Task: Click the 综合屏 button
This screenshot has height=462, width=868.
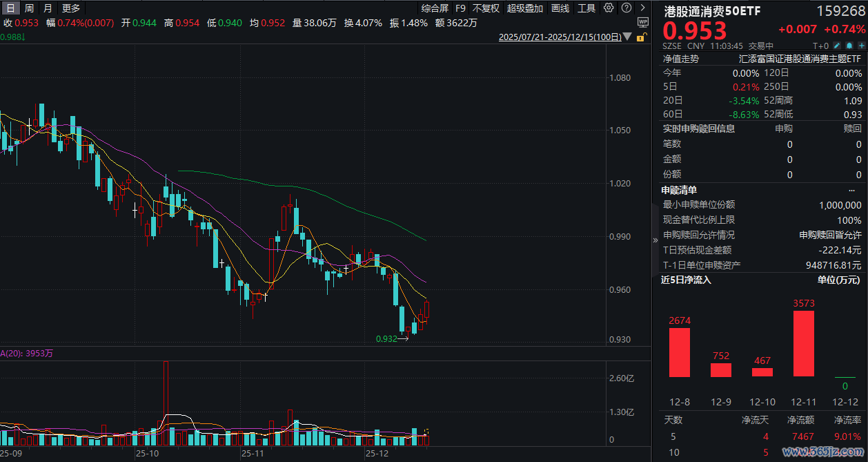Action: click(435, 8)
